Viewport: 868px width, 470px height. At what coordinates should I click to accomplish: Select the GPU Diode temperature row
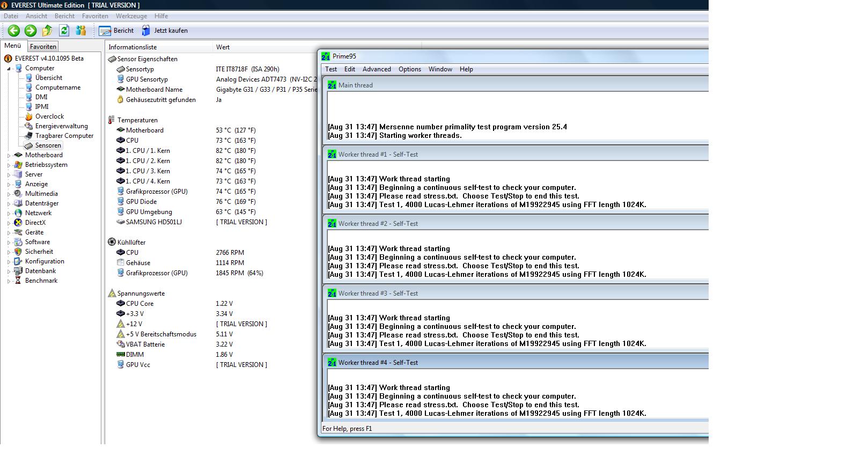click(211, 202)
